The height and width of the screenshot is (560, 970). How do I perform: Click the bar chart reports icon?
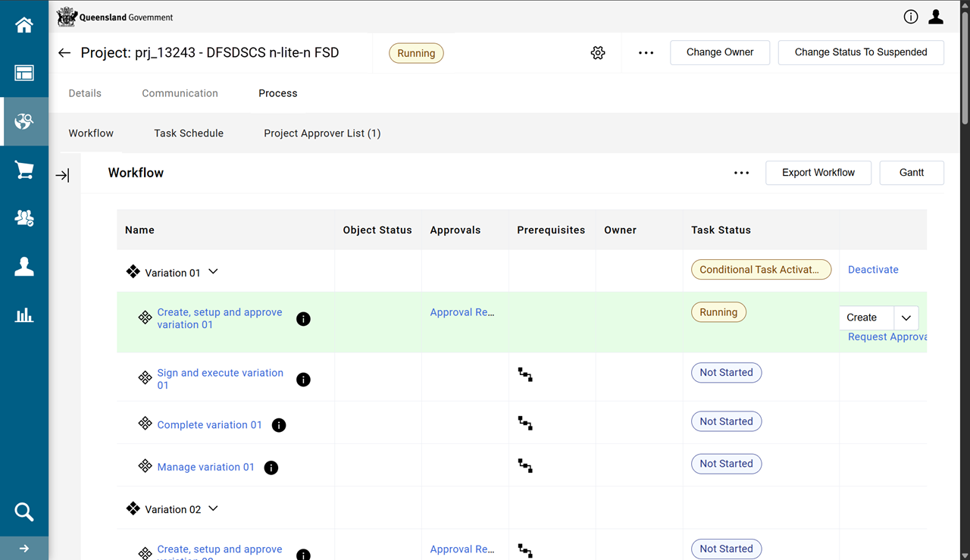24,314
